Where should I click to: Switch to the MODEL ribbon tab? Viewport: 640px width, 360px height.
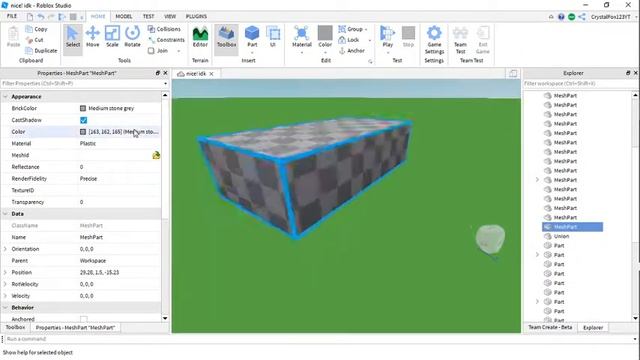[x=124, y=16]
